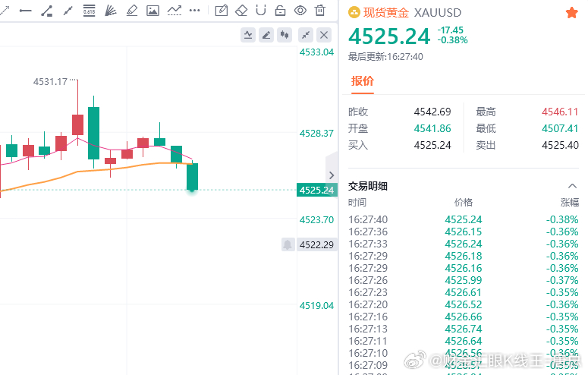Select trade row with price 4526.74
The width and height of the screenshot is (588, 375).
464,329
